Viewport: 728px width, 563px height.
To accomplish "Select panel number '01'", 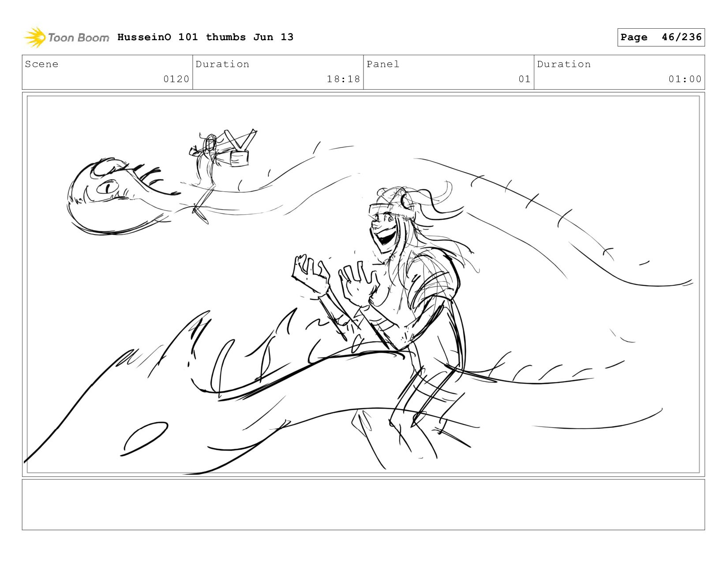I will (x=524, y=79).
